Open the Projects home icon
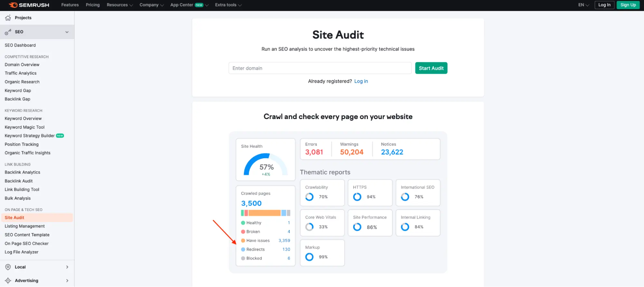The image size is (644, 287). [x=8, y=18]
